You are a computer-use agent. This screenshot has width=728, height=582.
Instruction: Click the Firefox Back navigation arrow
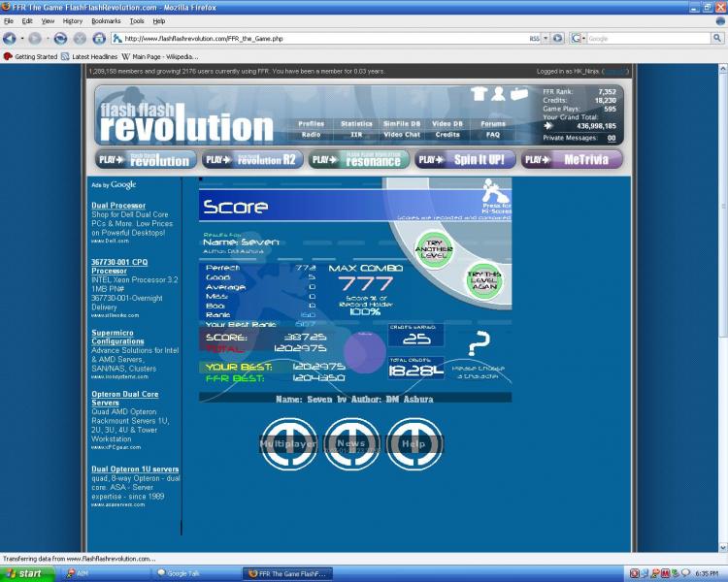[x=9, y=38]
